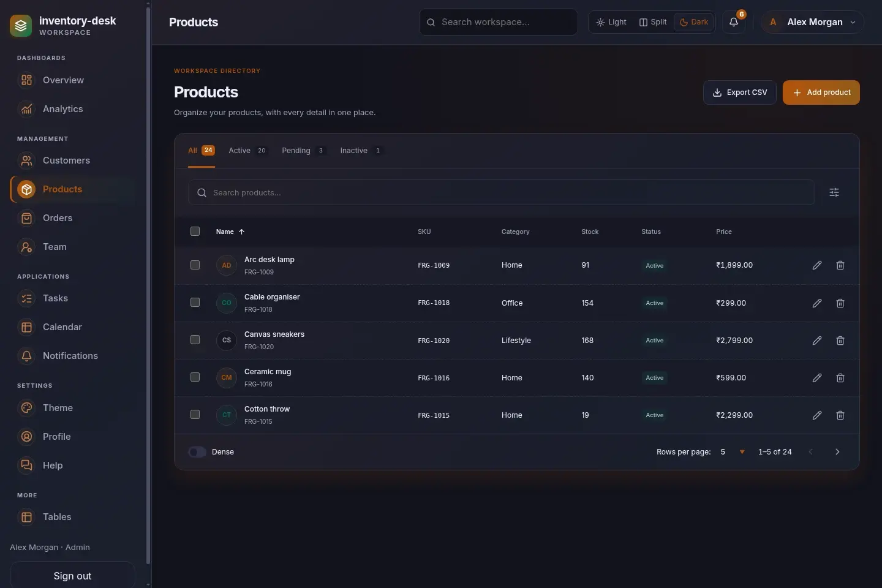The height and width of the screenshot is (588, 882).
Task: Open the Rows per page dropdown
Action: (733, 452)
